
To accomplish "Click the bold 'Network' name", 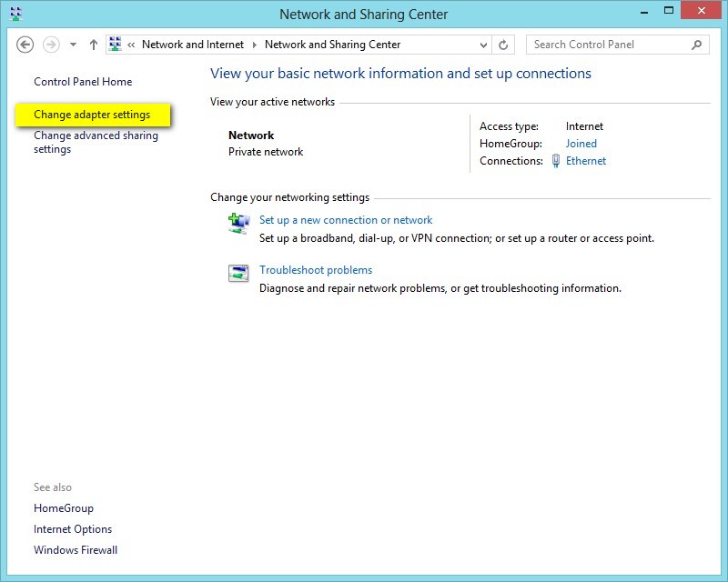I will click(251, 135).
